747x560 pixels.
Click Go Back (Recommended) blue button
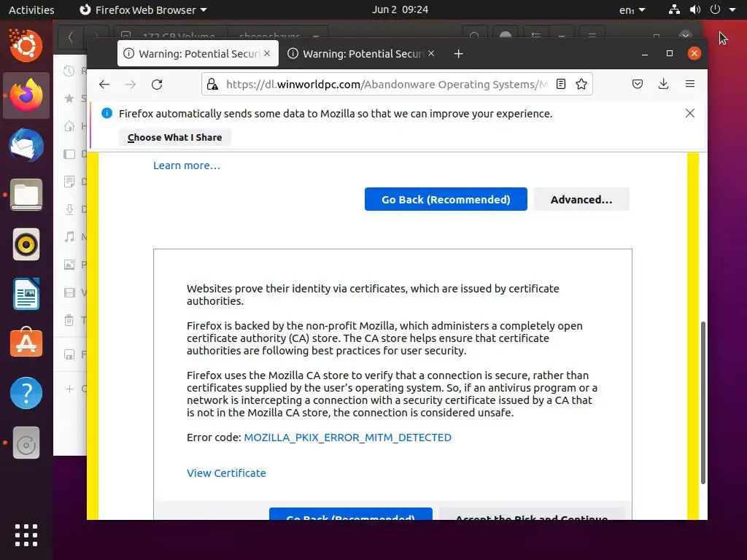tap(446, 199)
